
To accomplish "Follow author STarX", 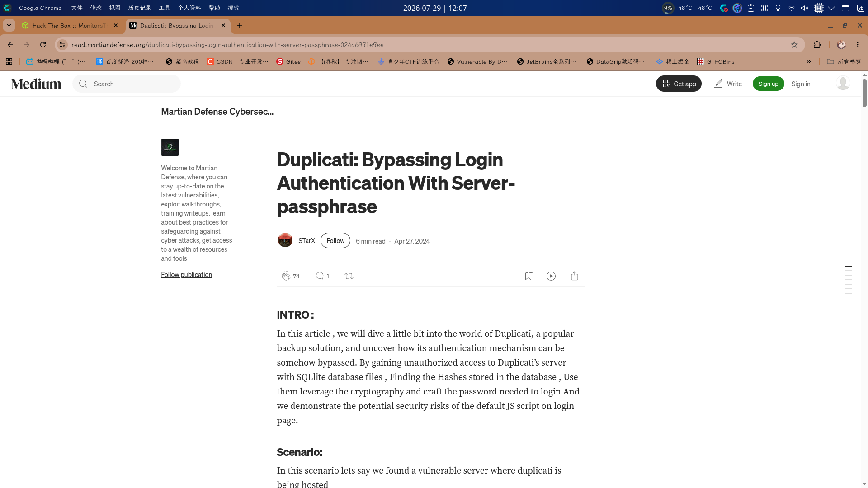I will (x=335, y=241).
